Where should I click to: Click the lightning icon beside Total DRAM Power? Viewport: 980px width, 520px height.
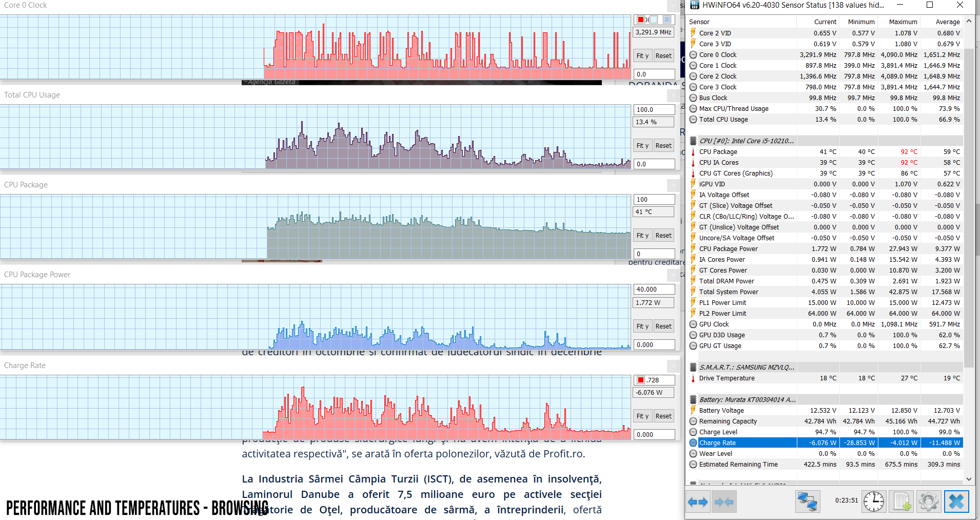click(693, 281)
